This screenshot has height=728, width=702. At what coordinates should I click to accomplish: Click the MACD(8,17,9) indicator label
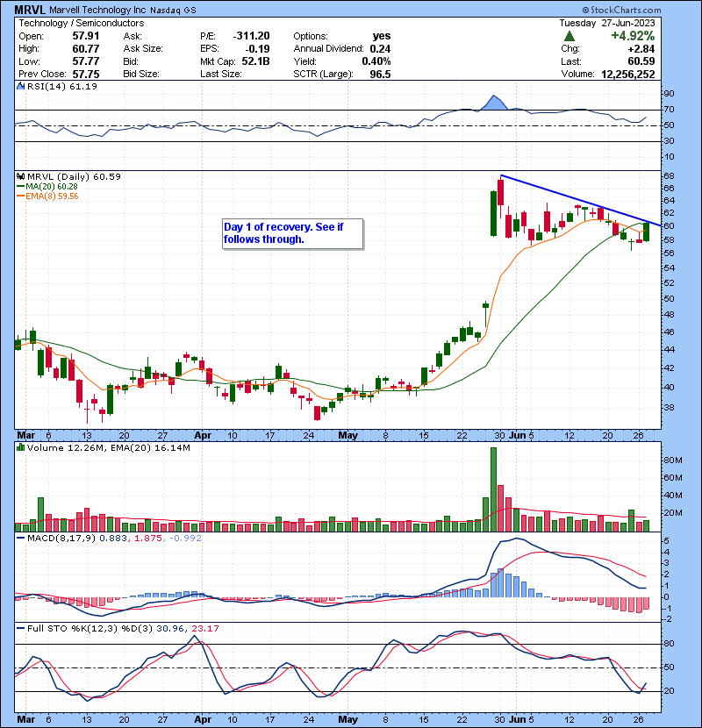click(x=61, y=539)
